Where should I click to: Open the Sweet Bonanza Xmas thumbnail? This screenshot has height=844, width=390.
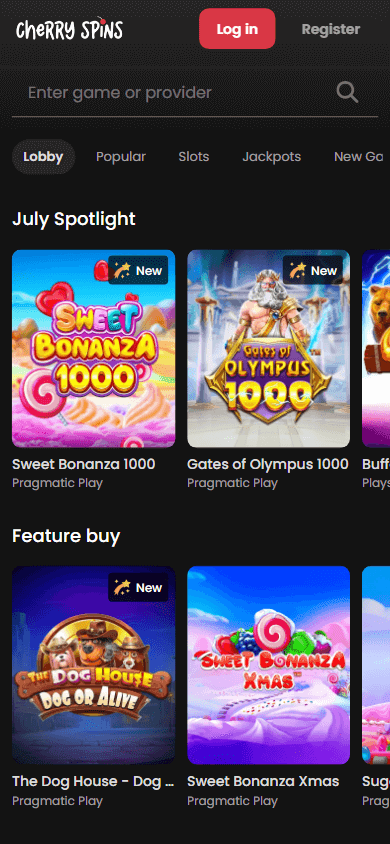coord(268,665)
